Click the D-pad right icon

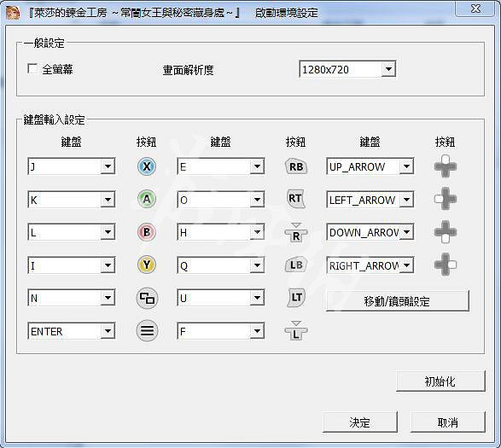(x=446, y=265)
